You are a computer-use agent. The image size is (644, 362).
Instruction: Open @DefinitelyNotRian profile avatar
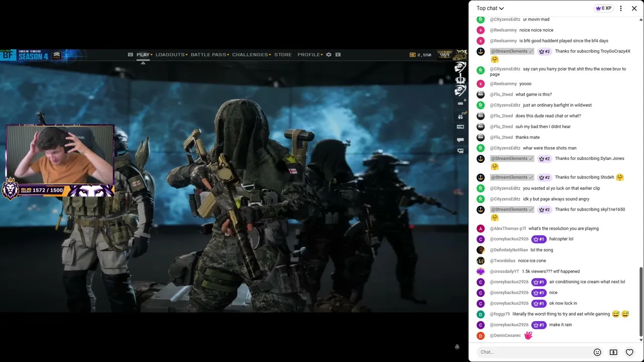480,250
